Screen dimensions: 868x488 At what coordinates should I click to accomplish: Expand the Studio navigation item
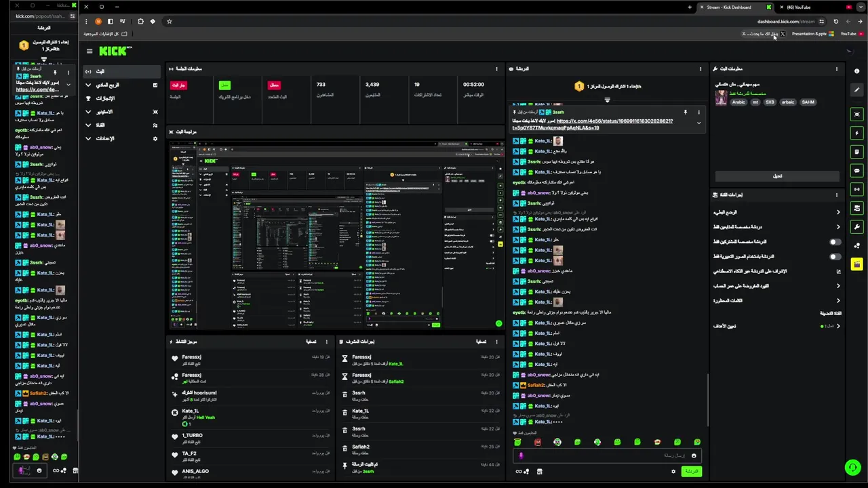pyautogui.click(x=121, y=112)
